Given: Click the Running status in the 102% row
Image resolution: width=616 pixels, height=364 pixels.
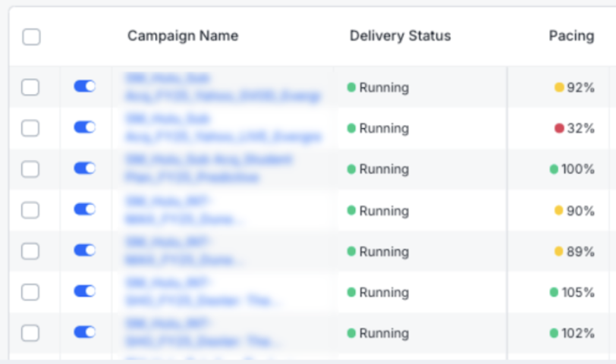Looking at the screenshot, I should 378,333.
